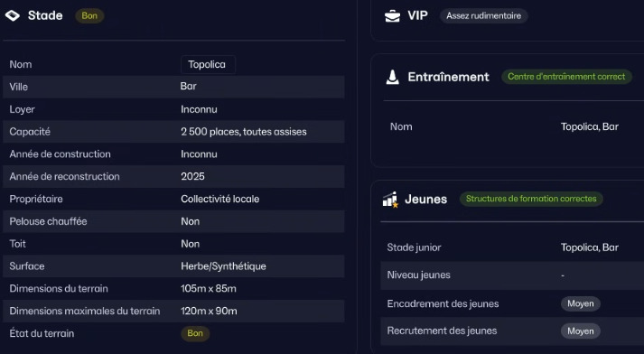Click Moyen badge for Recrutement des jeunes
644x354 pixels.
pos(581,331)
